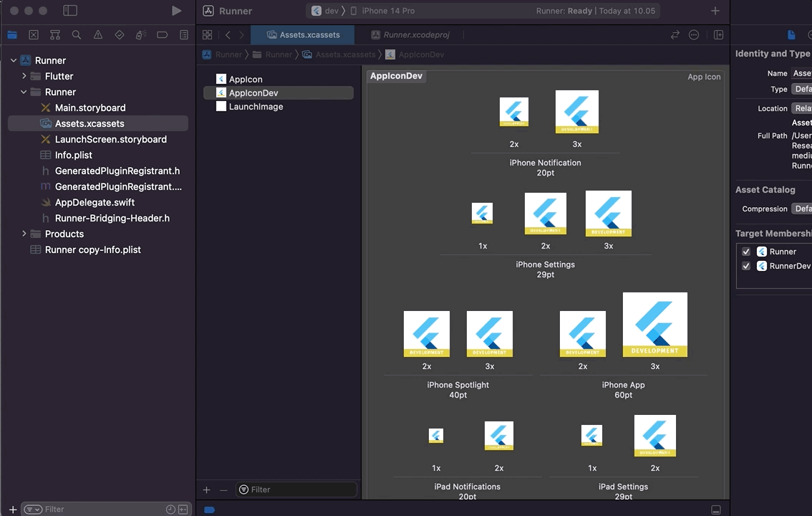Switch to the Runner.xcodeproj tab
Viewport: 812px width, 516px height.
coord(410,34)
